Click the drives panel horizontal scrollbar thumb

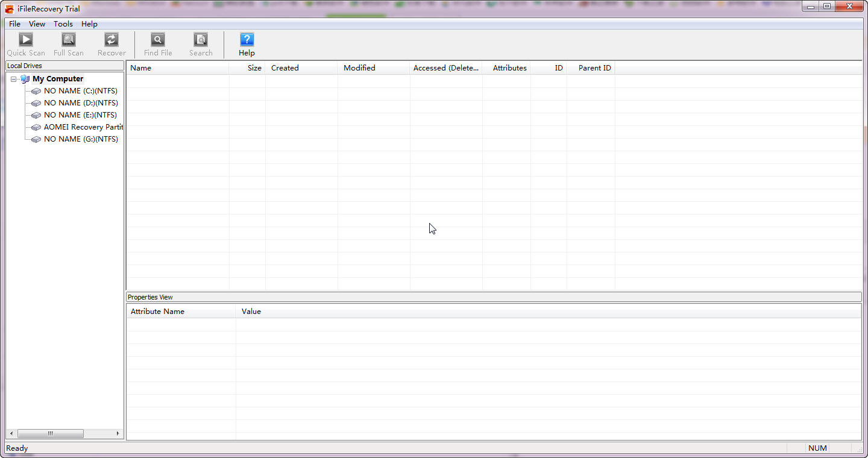click(x=51, y=433)
